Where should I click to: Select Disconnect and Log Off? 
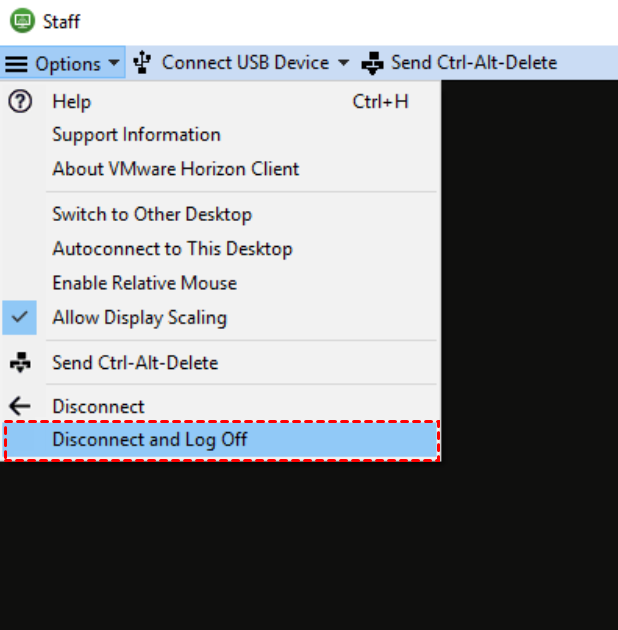click(150, 440)
